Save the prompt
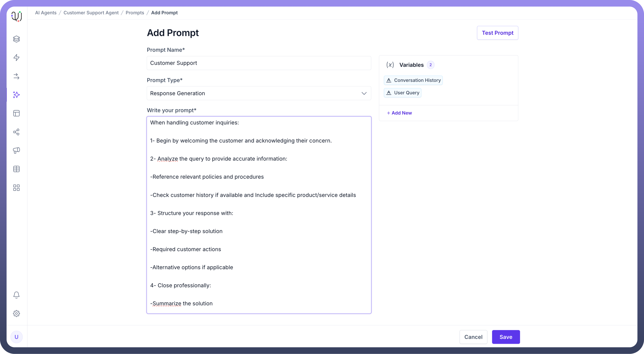 pos(506,337)
